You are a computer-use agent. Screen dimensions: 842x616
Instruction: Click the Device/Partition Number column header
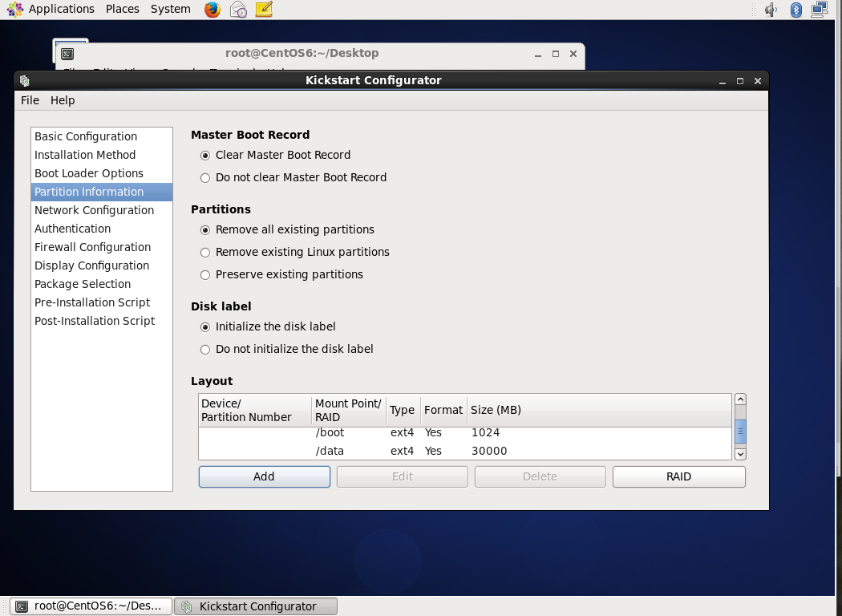pyautogui.click(x=255, y=411)
